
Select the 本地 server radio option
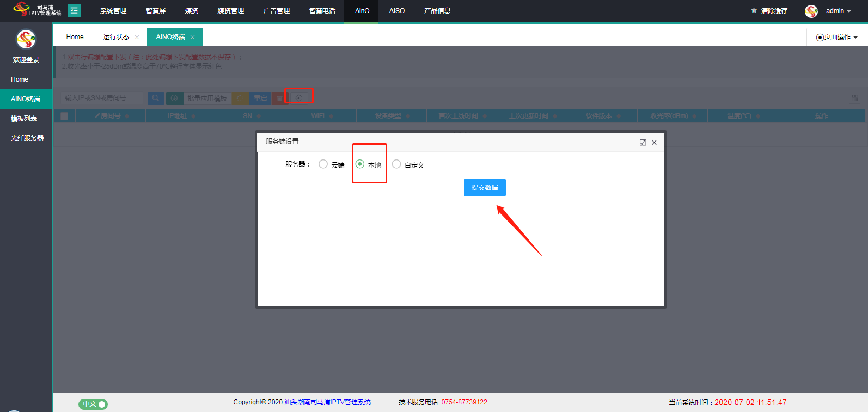click(360, 164)
